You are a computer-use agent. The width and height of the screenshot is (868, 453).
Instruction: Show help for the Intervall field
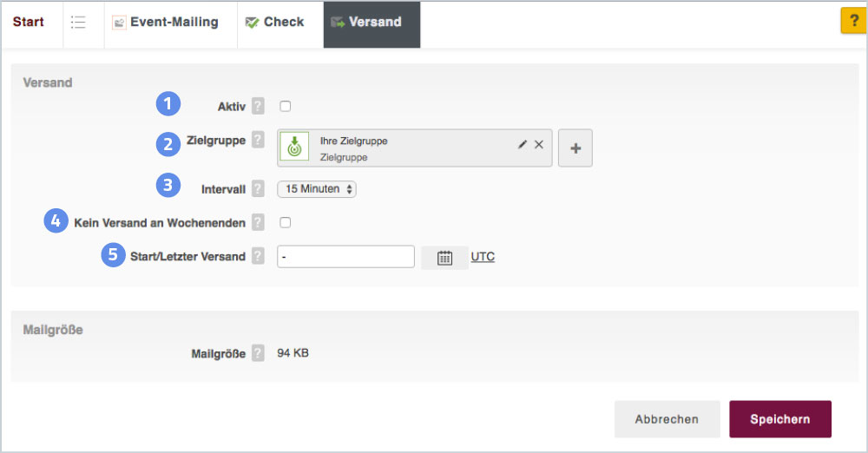point(258,188)
